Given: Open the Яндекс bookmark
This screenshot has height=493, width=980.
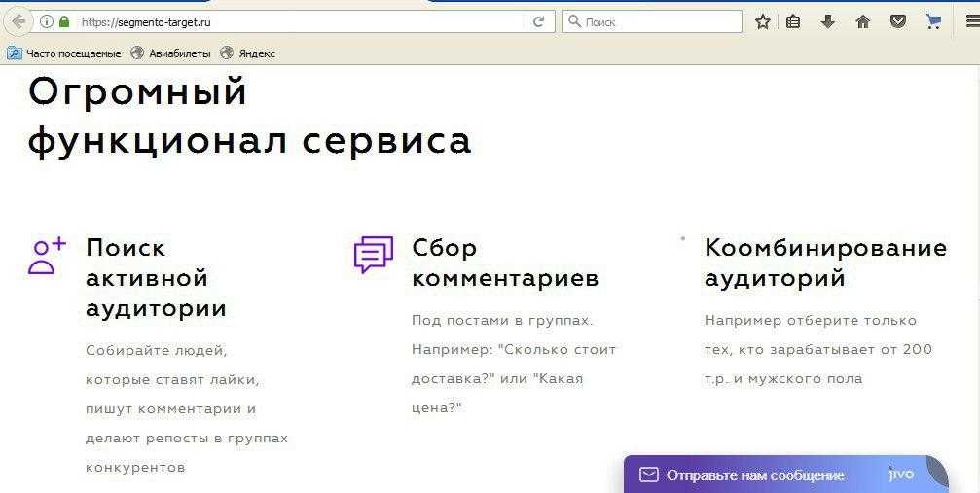Looking at the screenshot, I should coord(248,53).
